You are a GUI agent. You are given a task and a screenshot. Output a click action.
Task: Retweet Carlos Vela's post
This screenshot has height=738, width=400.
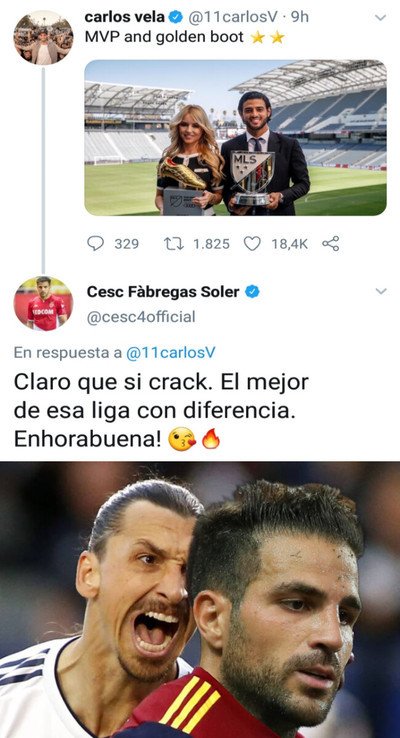click(172, 243)
